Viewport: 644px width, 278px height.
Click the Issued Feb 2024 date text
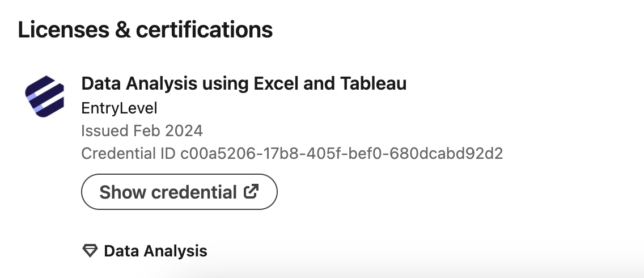pos(142,131)
